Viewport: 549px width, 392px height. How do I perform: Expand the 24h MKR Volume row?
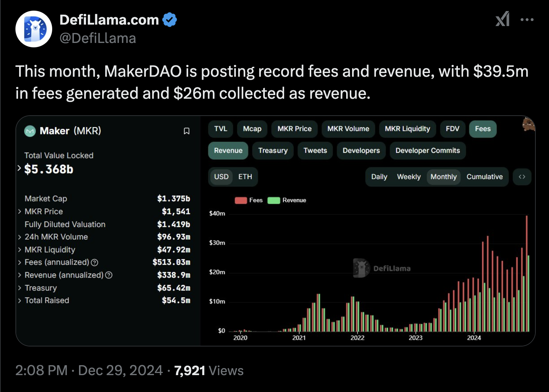(19, 237)
